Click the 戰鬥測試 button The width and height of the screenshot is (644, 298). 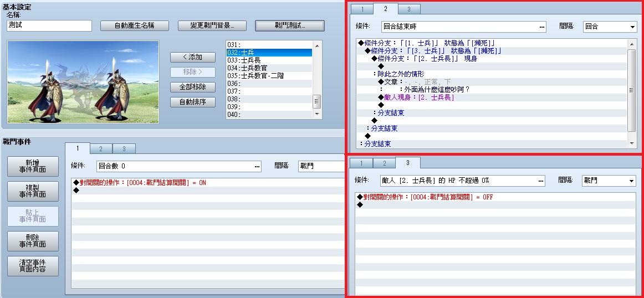tap(289, 25)
